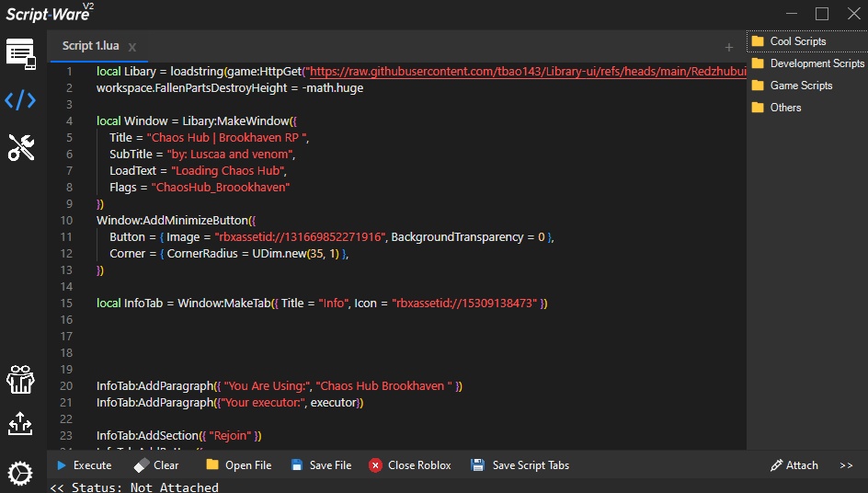Click the Script-Ware V2 logo
The image size is (868, 493).
[50, 13]
